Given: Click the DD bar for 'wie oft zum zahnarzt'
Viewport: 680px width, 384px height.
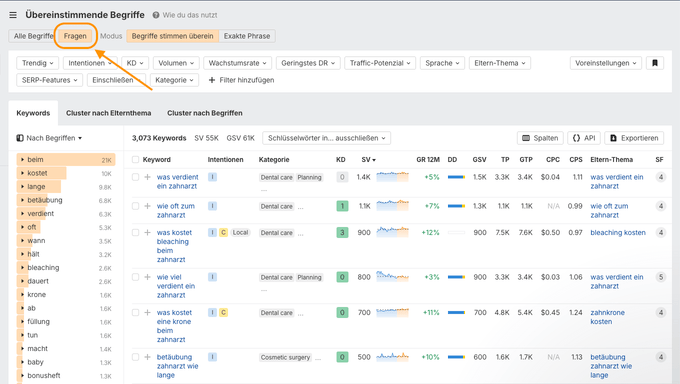Looking at the screenshot, I should tap(456, 206).
